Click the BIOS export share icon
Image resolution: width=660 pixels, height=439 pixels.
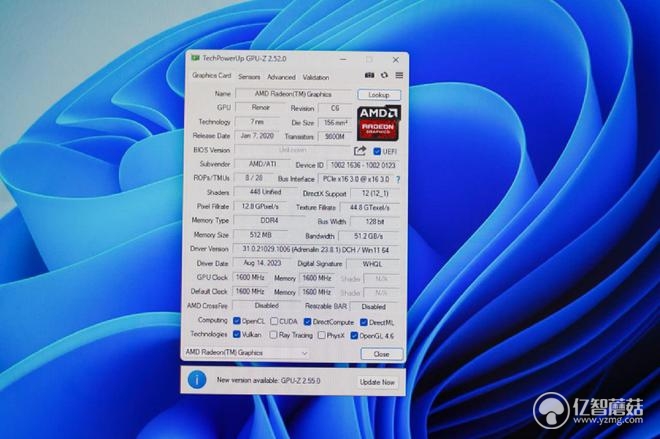pyautogui.click(x=360, y=151)
